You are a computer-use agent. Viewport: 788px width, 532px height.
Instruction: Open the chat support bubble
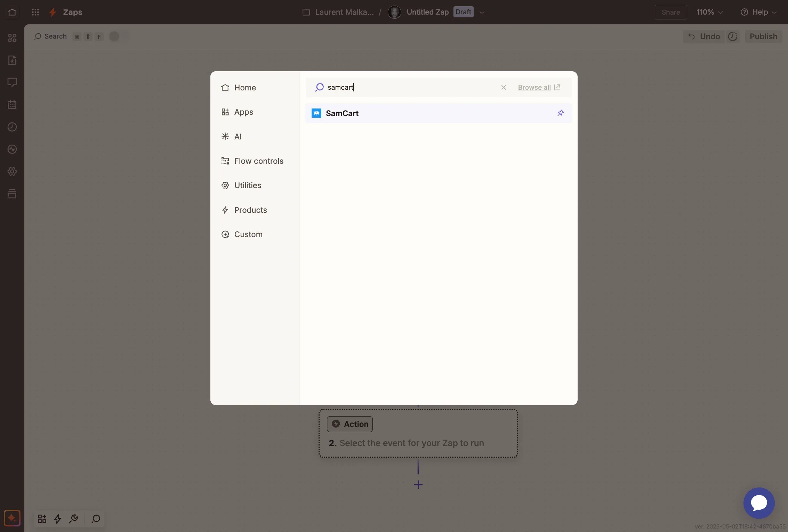[759, 503]
